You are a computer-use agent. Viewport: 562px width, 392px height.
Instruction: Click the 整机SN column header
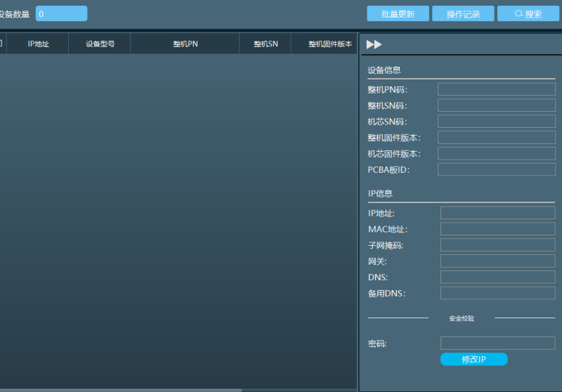(266, 44)
